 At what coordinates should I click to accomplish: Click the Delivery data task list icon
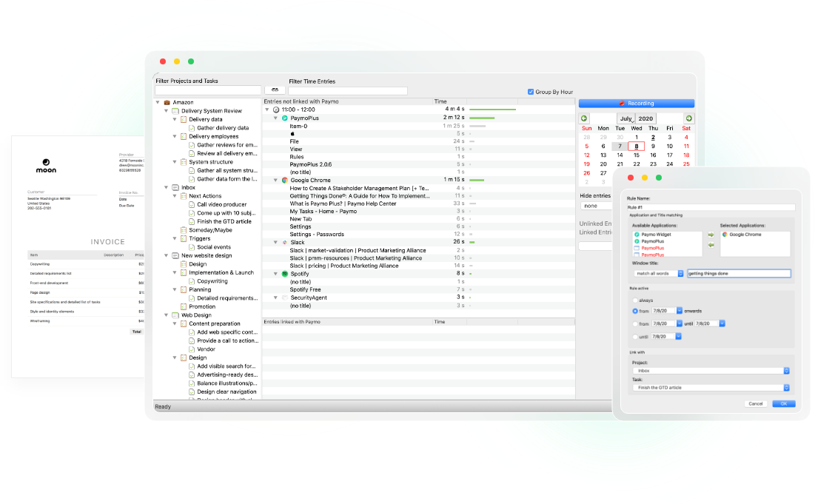point(184,119)
